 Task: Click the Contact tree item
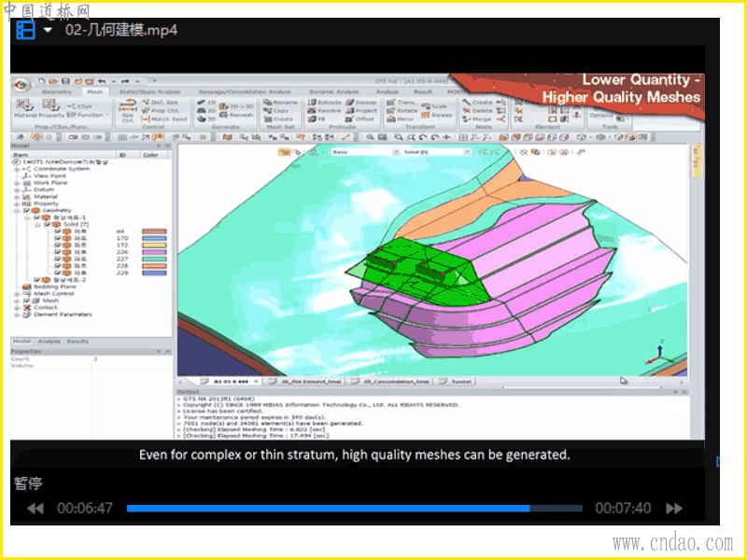pyautogui.click(x=45, y=308)
